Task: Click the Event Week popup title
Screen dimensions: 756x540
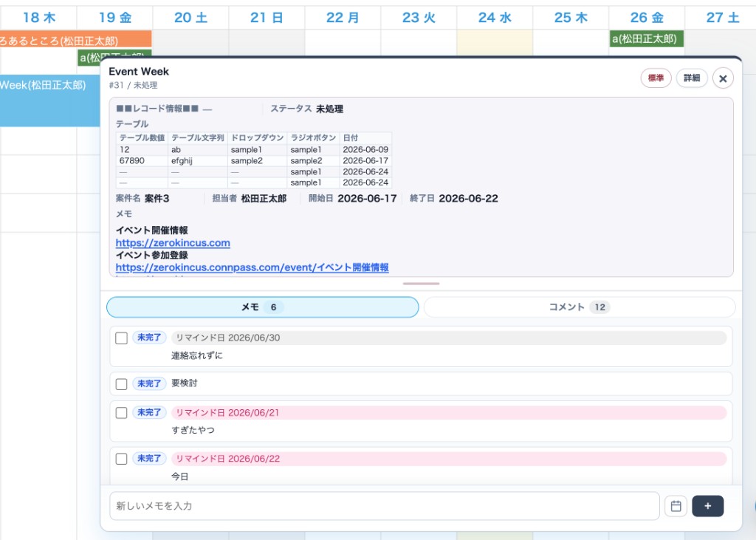Action: coord(139,72)
